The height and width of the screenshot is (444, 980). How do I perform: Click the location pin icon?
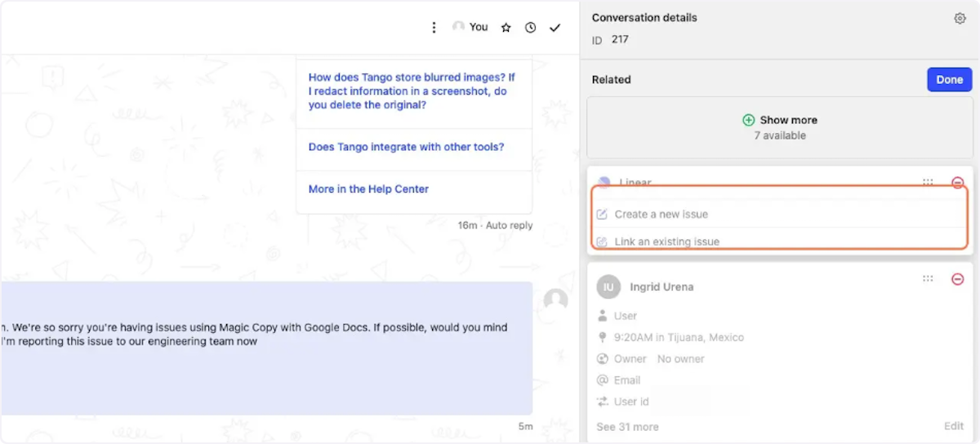click(x=603, y=337)
